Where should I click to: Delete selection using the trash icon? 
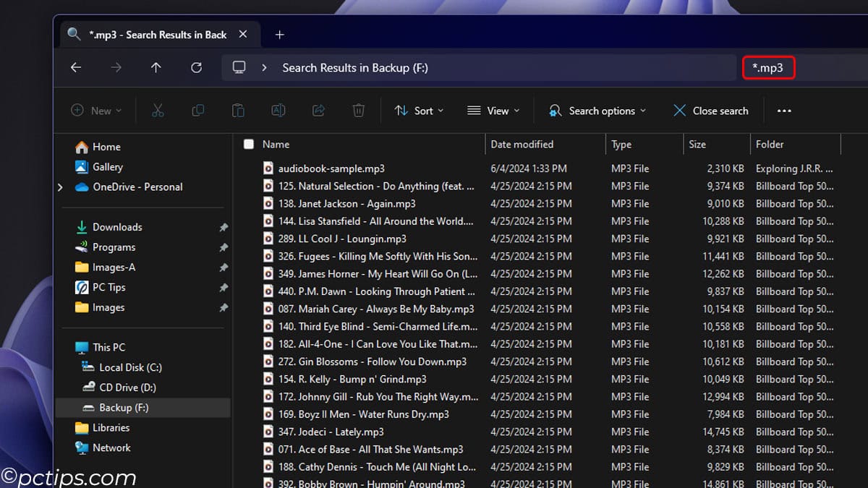pos(358,110)
